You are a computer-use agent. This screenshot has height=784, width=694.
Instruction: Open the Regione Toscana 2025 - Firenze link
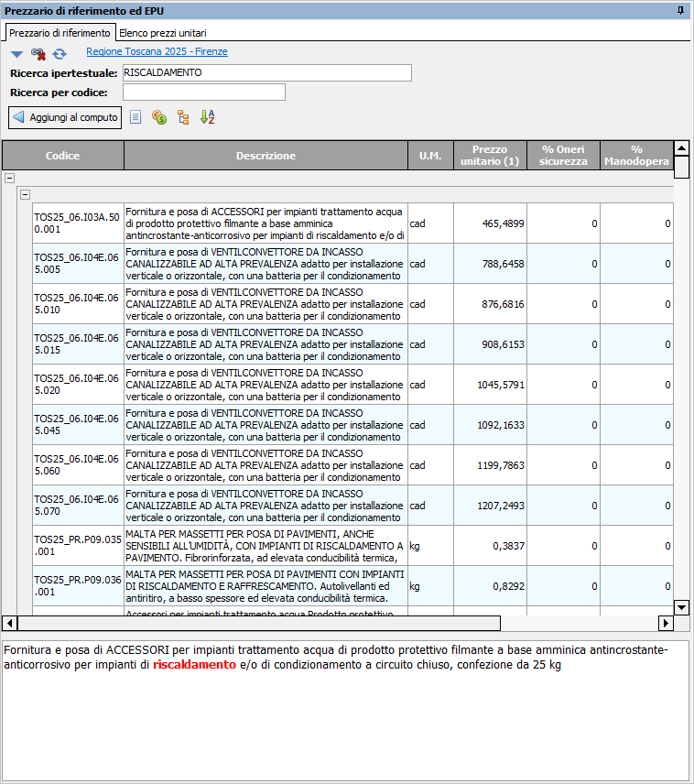click(x=157, y=52)
